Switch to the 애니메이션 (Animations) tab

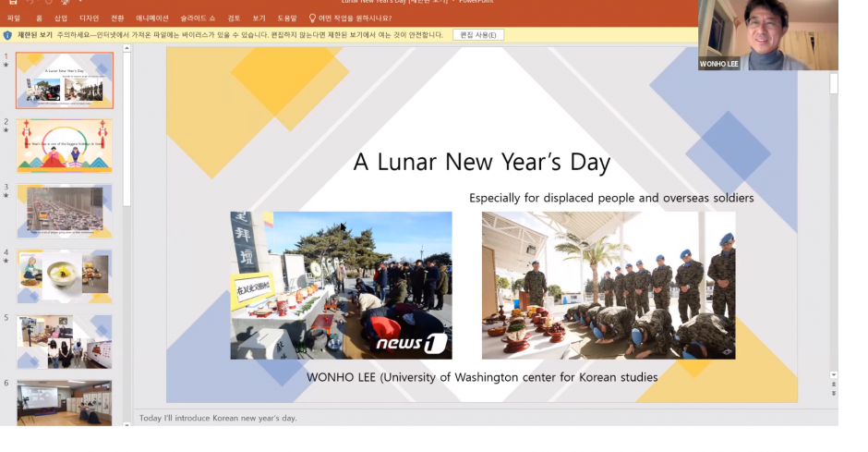click(152, 18)
